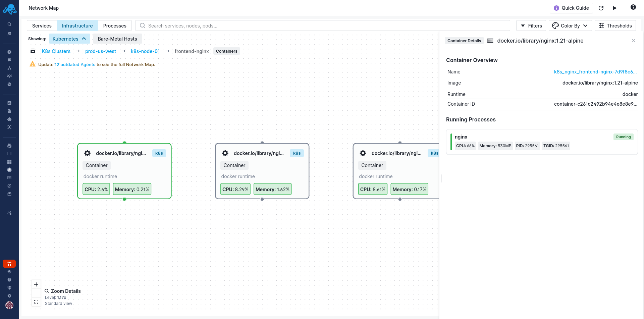
Task: Navigate to prod-us-west breadcrumb
Action: tap(101, 51)
